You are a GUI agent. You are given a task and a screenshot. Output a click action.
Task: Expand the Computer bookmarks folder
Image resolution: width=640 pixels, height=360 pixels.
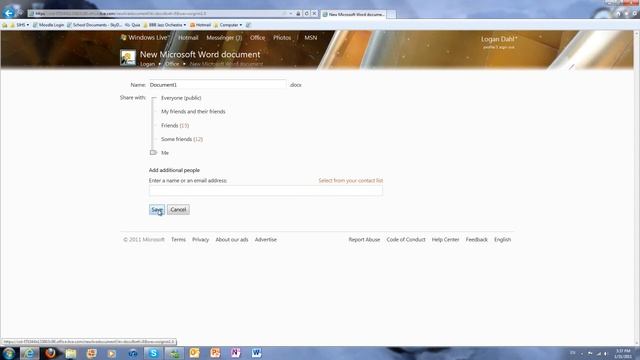coord(228,25)
